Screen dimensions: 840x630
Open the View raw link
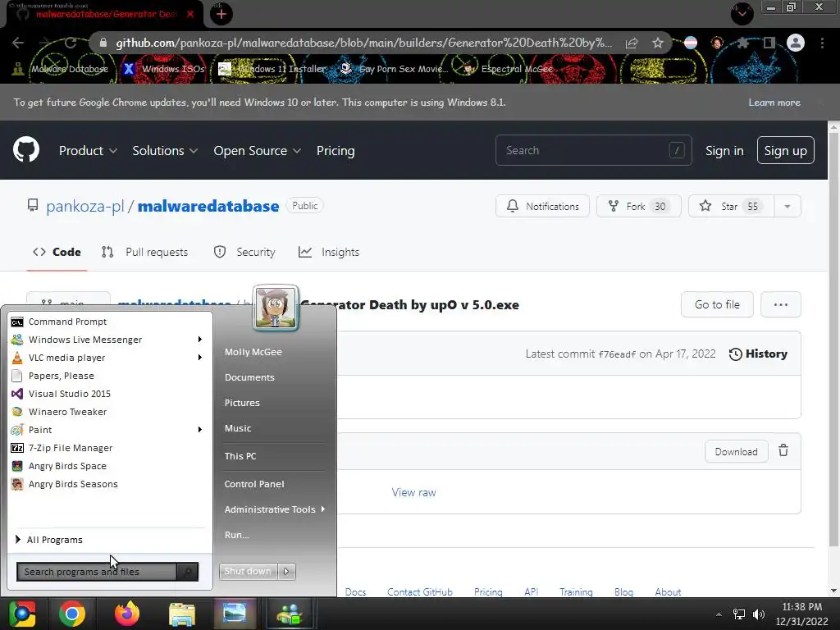[413, 492]
